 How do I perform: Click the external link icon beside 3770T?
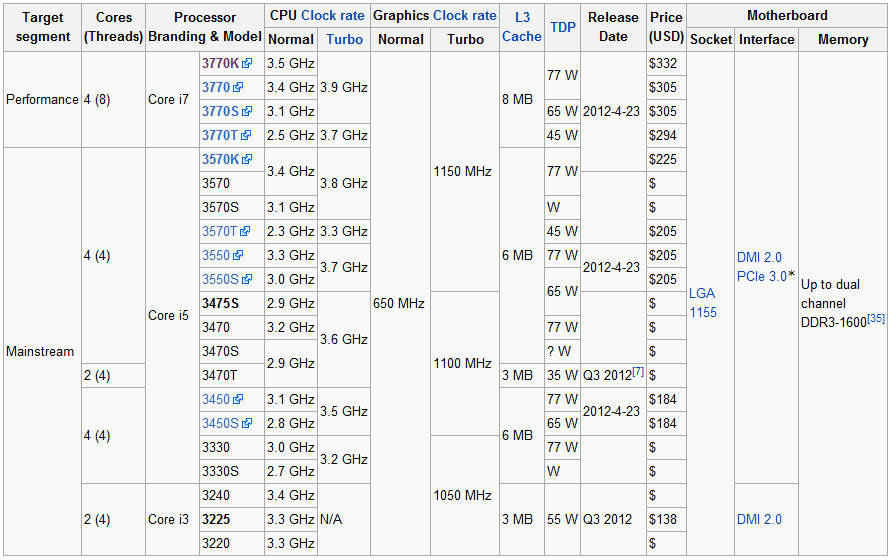click(246, 135)
